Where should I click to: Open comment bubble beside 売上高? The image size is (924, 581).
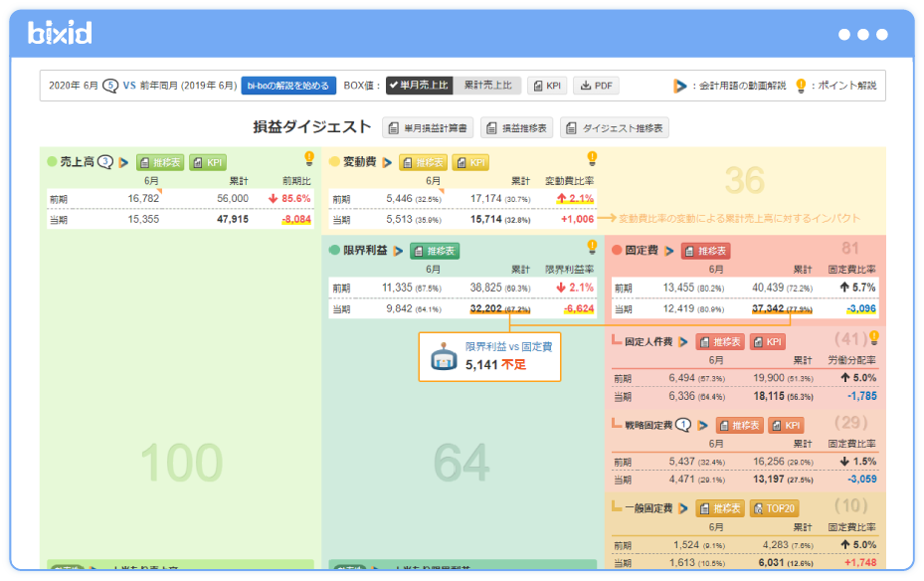point(105,161)
